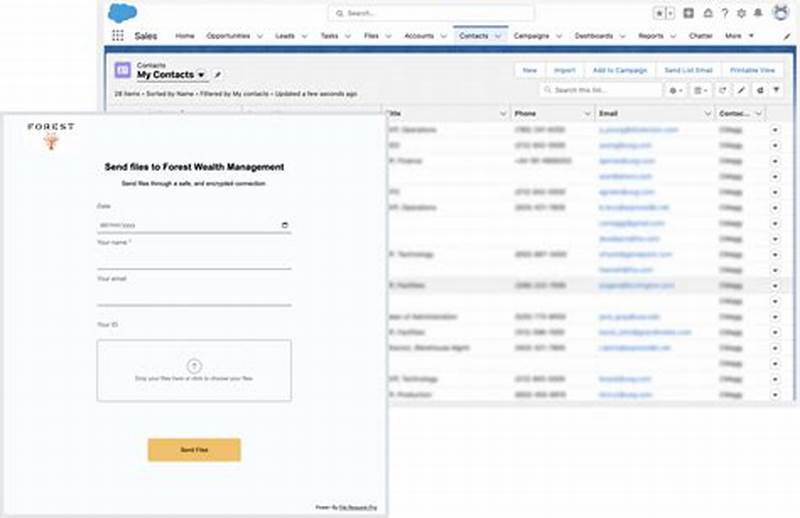
Task: Open the Tasks tab
Action: (x=329, y=36)
